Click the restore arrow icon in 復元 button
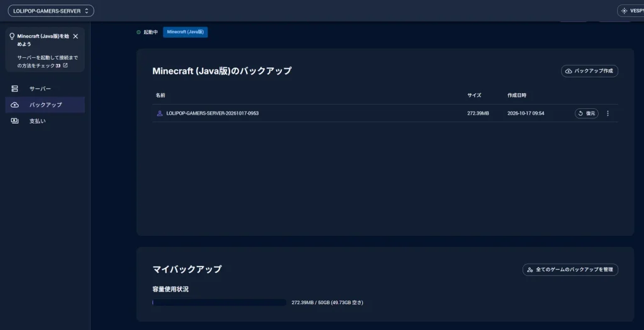 [x=580, y=113]
